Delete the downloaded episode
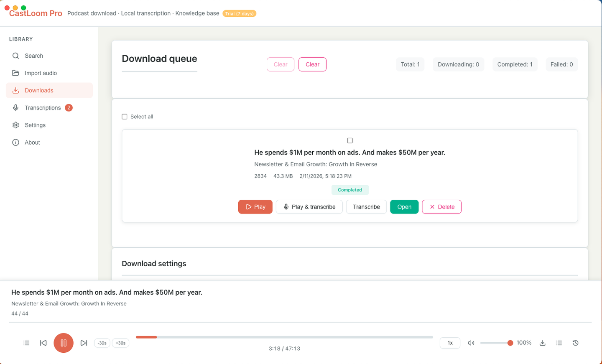602x364 pixels. point(442,207)
